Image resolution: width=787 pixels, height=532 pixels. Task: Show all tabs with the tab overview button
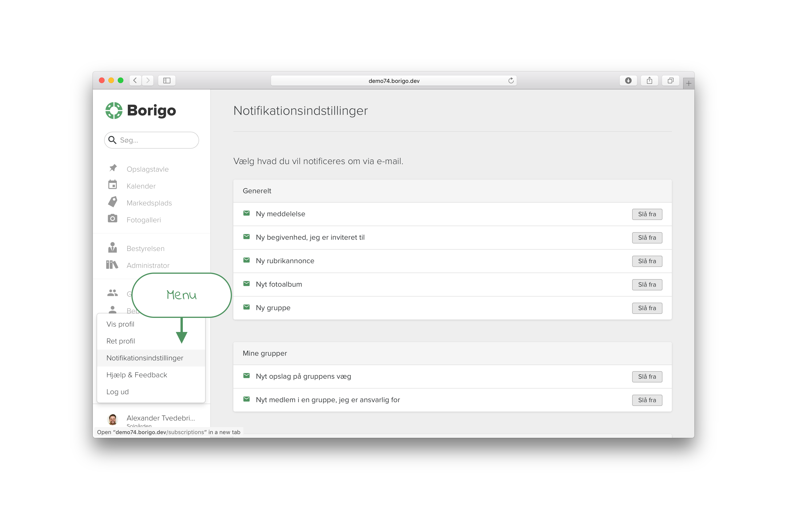tap(670, 81)
